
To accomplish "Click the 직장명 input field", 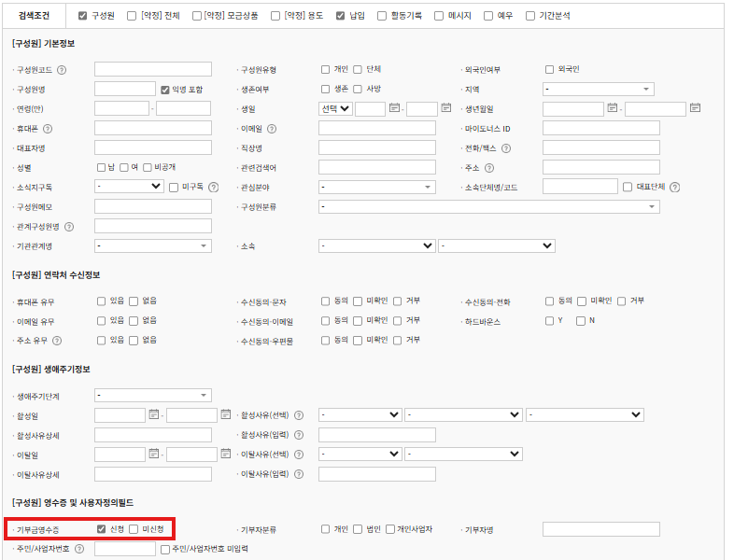I will 377,147.
